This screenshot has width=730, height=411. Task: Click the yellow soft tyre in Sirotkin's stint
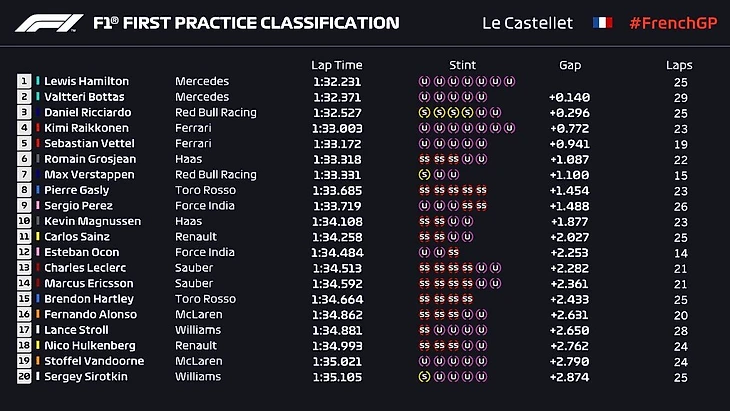[x=424, y=377]
